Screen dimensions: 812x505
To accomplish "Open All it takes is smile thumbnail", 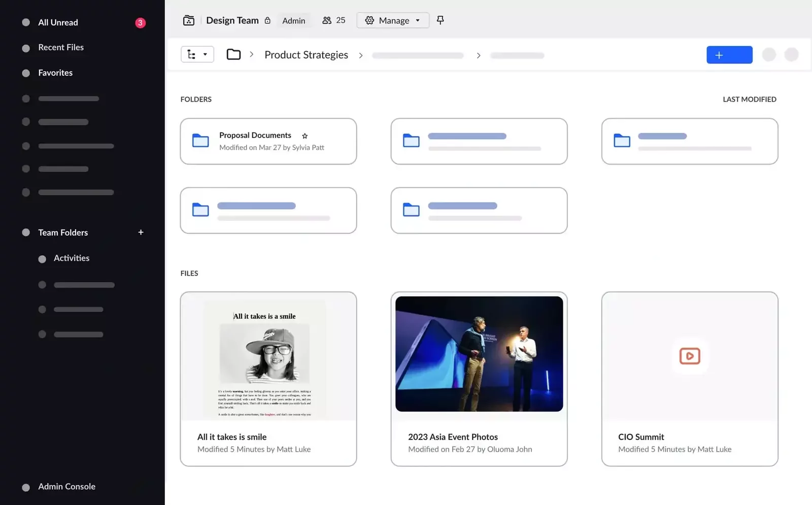I will (268, 357).
